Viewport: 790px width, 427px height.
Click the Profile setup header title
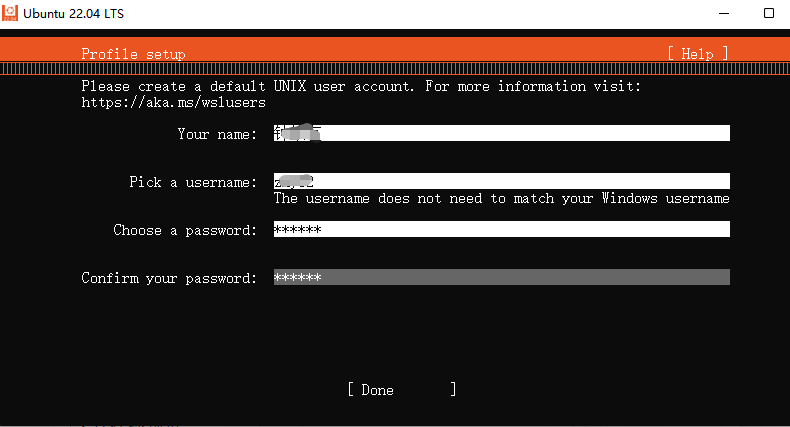133,54
